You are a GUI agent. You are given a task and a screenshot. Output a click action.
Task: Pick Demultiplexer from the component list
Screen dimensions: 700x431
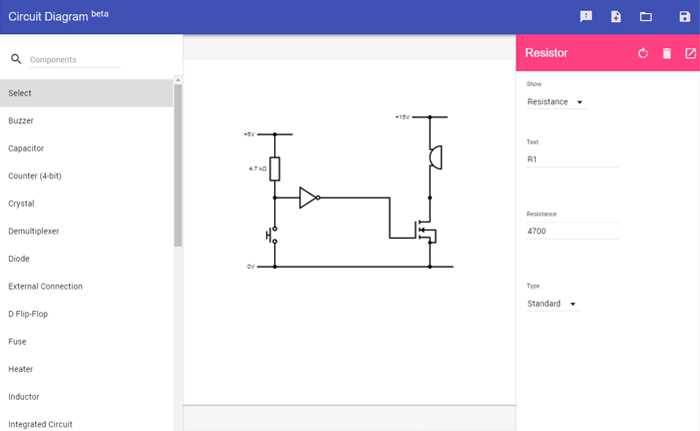(87, 231)
